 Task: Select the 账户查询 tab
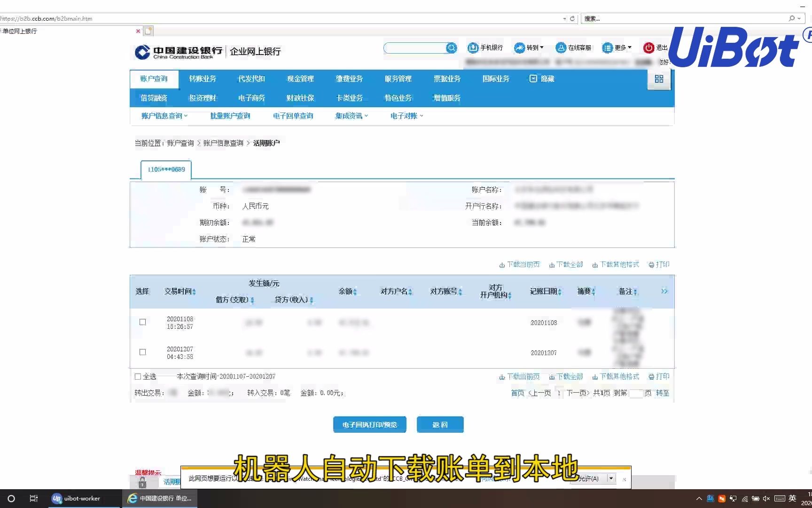point(154,79)
